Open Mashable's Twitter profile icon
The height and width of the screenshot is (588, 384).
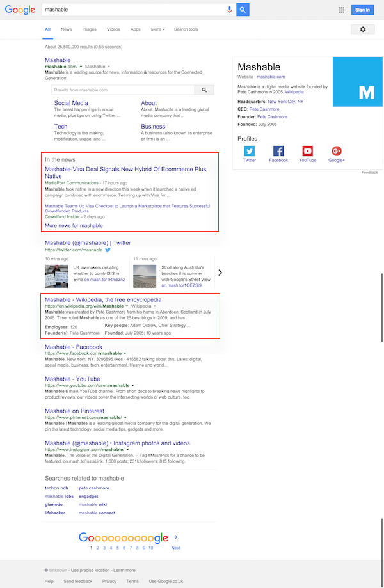point(250,151)
